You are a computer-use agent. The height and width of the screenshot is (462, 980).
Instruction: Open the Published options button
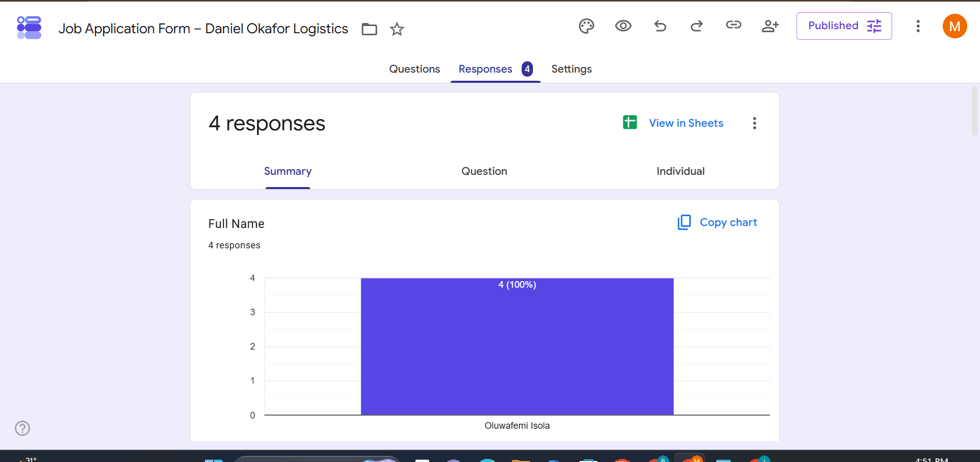[x=844, y=26]
